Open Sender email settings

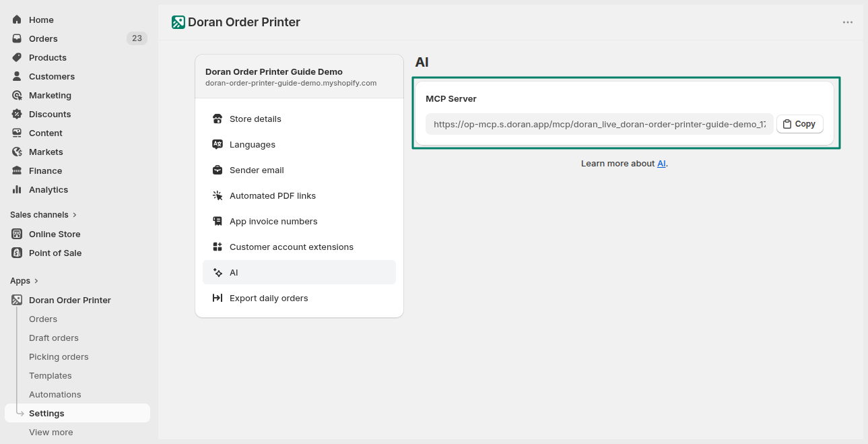(299, 170)
